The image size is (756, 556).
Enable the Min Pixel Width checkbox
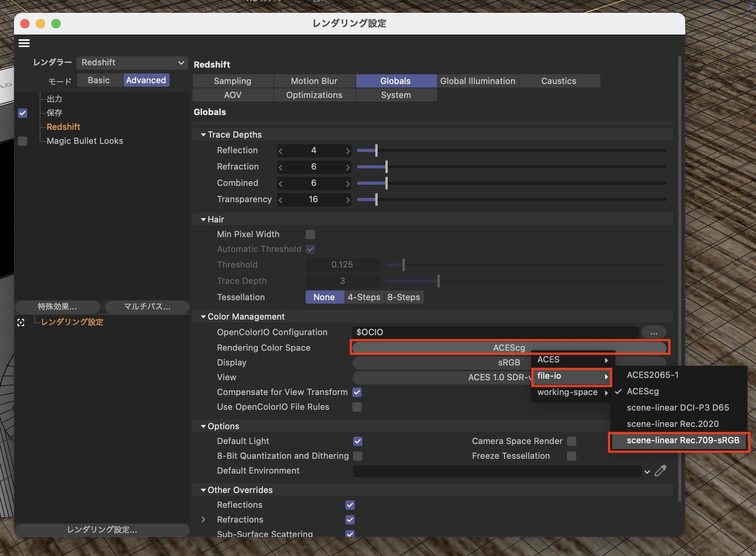click(310, 234)
